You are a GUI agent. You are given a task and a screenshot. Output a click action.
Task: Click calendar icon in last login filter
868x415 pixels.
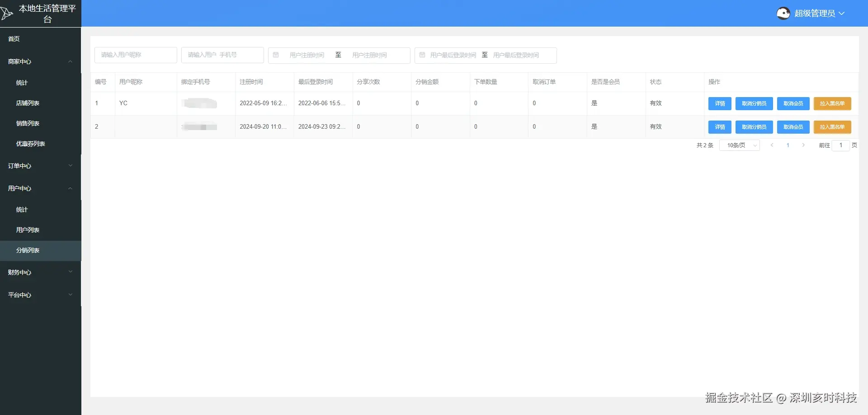click(422, 55)
